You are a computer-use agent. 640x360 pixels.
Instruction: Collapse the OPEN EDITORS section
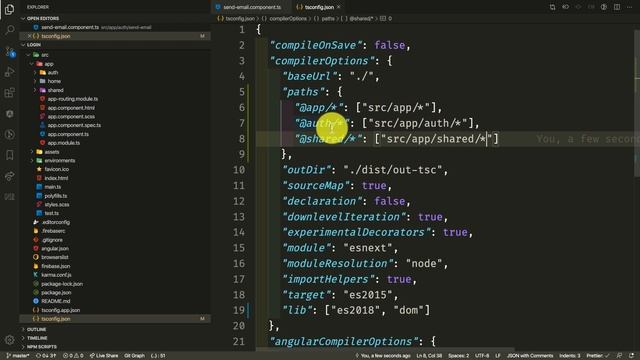[42, 18]
